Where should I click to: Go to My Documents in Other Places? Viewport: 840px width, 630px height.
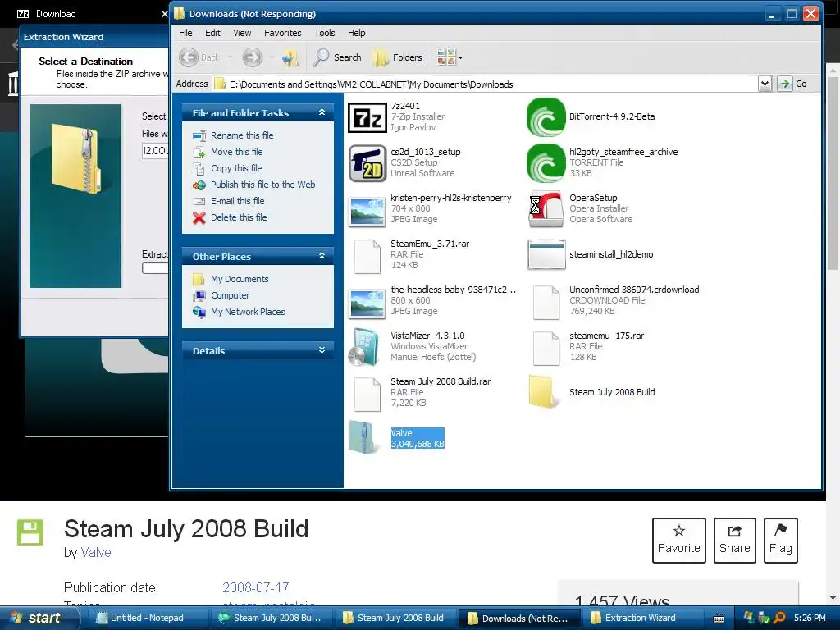pyautogui.click(x=240, y=279)
